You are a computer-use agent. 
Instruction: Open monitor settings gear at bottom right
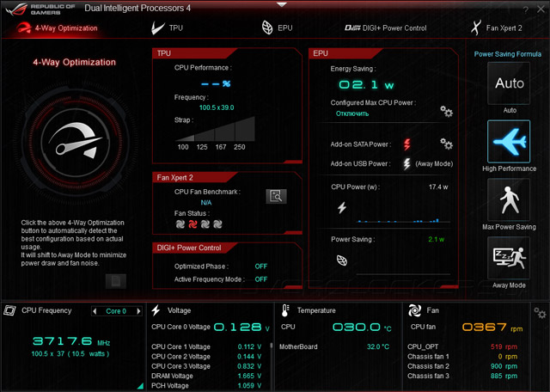tap(540, 313)
